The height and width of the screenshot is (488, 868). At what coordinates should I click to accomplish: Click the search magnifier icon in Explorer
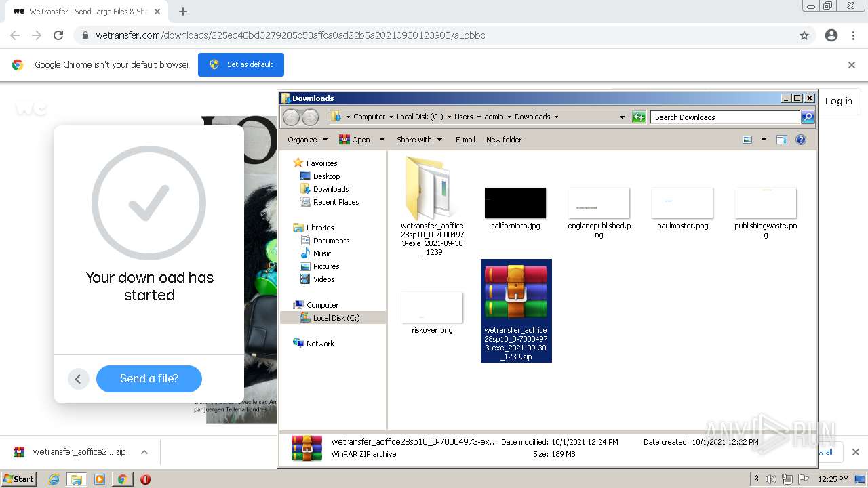click(x=808, y=117)
